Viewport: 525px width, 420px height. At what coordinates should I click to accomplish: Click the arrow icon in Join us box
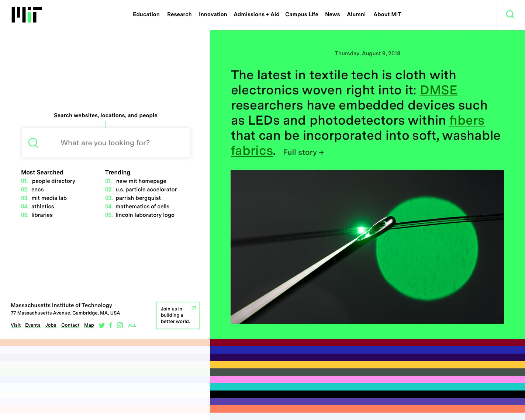tap(193, 308)
